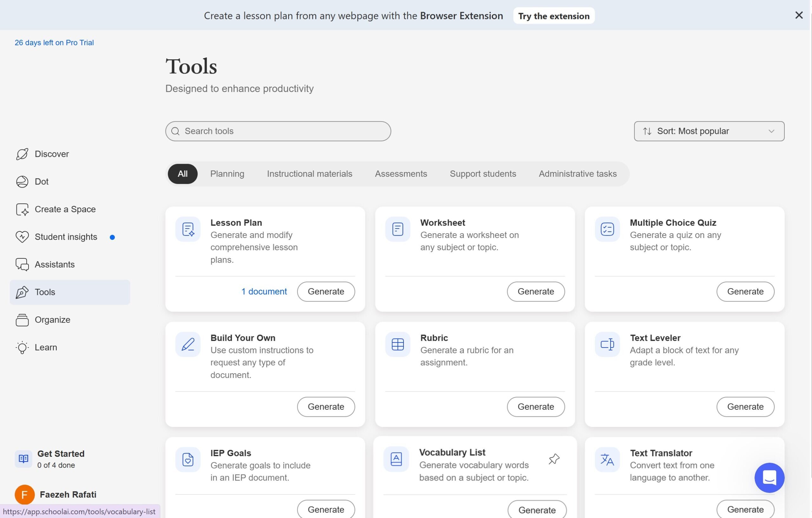This screenshot has height=518, width=812.
Task: Open Student insights heart icon
Action: click(22, 237)
